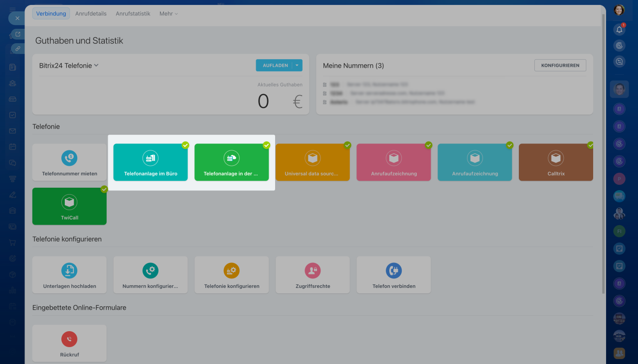
Task: Click the Unterlagen hochladen icon
Action: coord(69,270)
